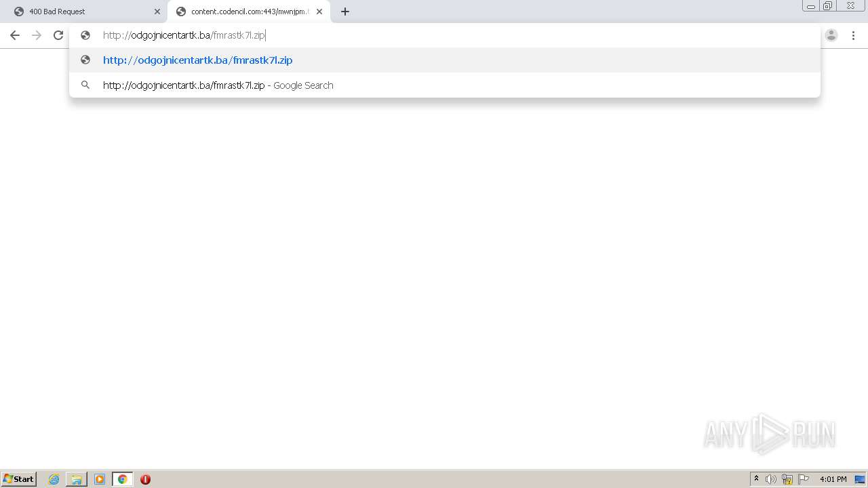The height and width of the screenshot is (488, 868).
Task: Click the 4:01 PM clock
Action: pyautogui.click(x=833, y=479)
